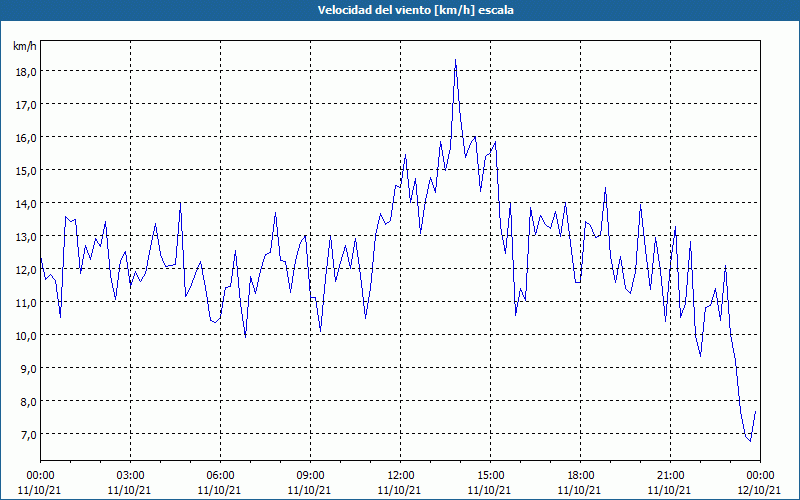Select the '15,0' y-axis label
Screen dimensions: 800x500
click(26, 170)
